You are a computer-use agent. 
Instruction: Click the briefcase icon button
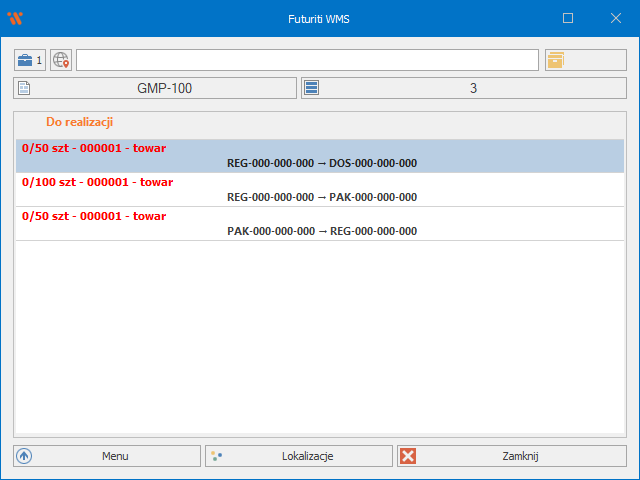[x=26, y=60]
